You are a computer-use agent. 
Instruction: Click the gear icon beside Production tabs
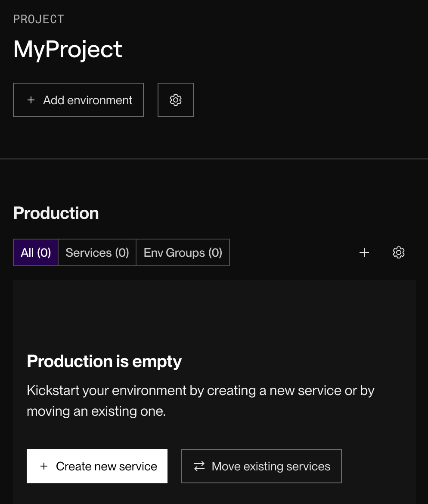pos(398,252)
